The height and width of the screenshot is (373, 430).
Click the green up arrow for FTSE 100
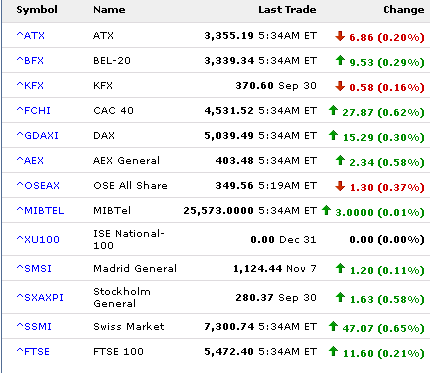pyautogui.click(x=333, y=351)
